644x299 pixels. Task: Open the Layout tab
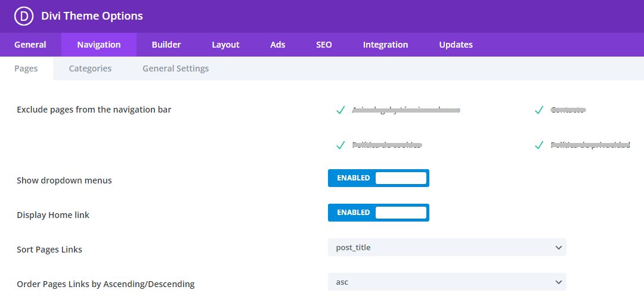(x=225, y=45)
